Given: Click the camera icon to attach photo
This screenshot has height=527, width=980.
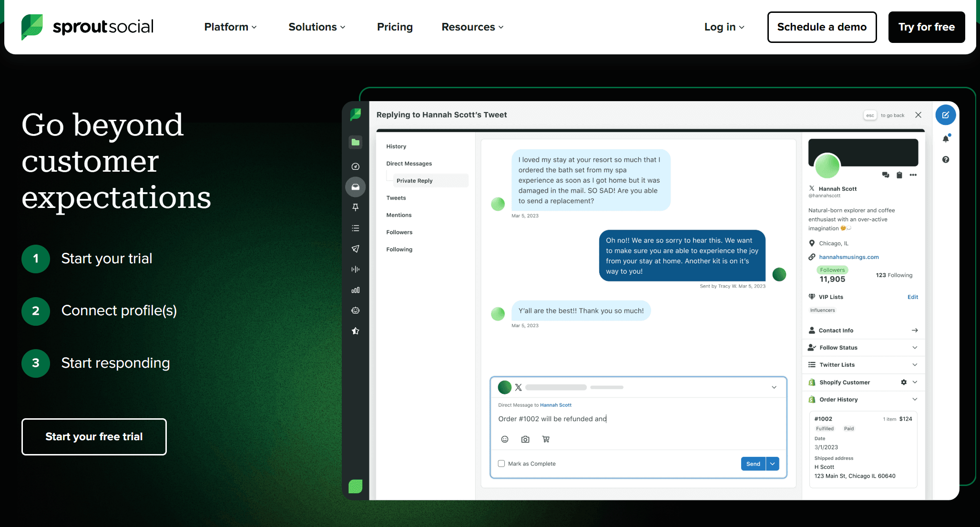Looking at the screenshot, I should coord(525,439).
